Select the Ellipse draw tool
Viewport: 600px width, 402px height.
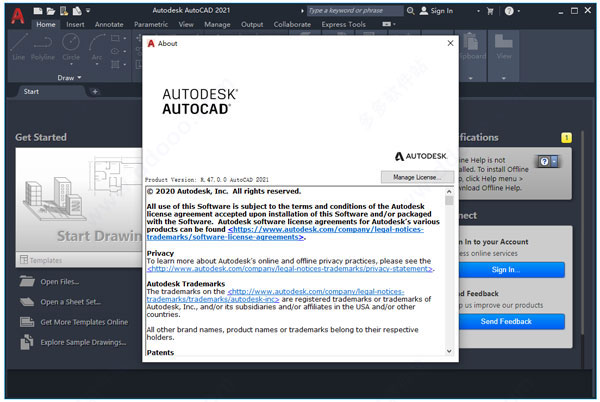tap(115, 51)
